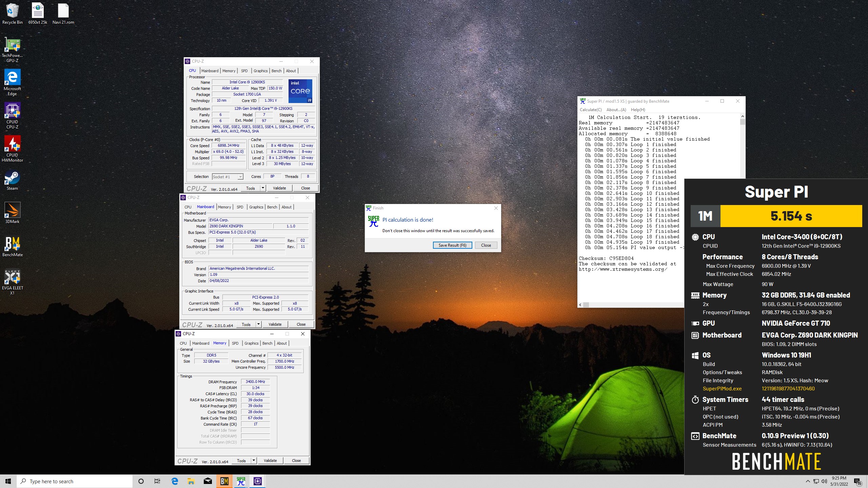Click Super PI vertical scrollbar thumb
The height and width of the screenshot is (488, 868).
[743, 122]
